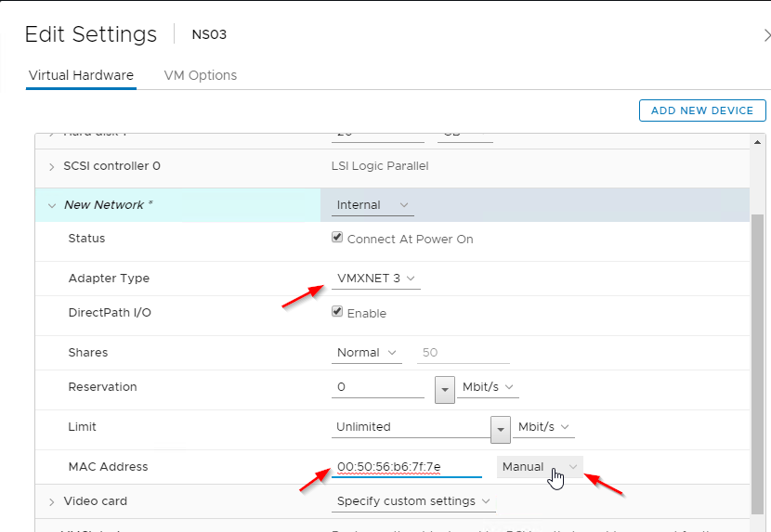Screen dimensions: 771x532
Task: Expand the SCSI controller 0 row
Action: 52,167
